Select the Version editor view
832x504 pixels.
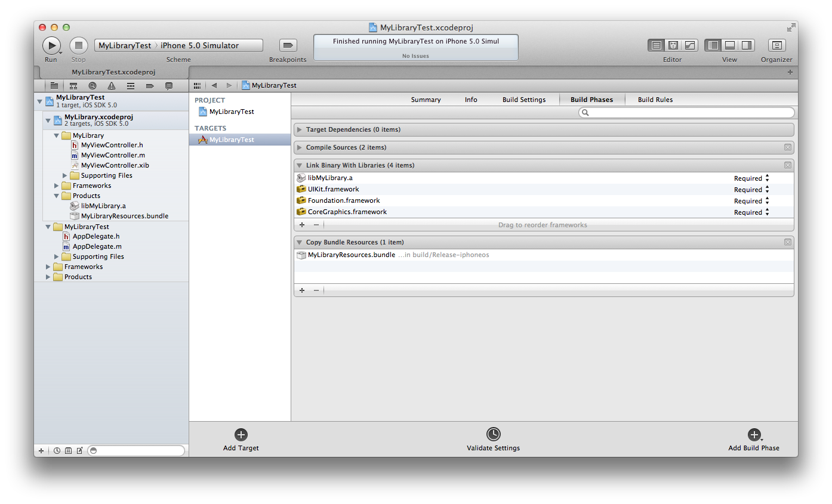690,45
